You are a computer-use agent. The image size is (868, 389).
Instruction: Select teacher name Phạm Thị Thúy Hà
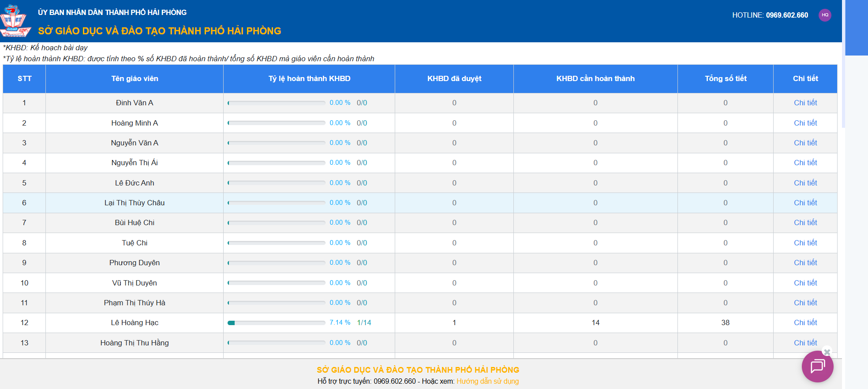click(x=135, y=303)
